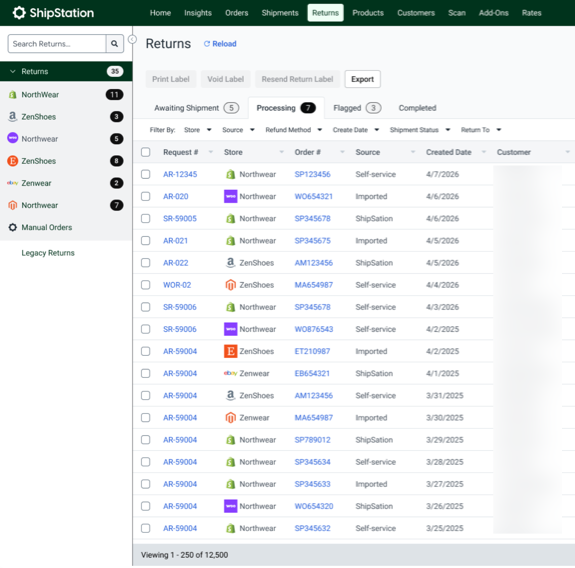
Task: Collapse the sidebar using the arrow circle icon
Action: pos(132,39)
